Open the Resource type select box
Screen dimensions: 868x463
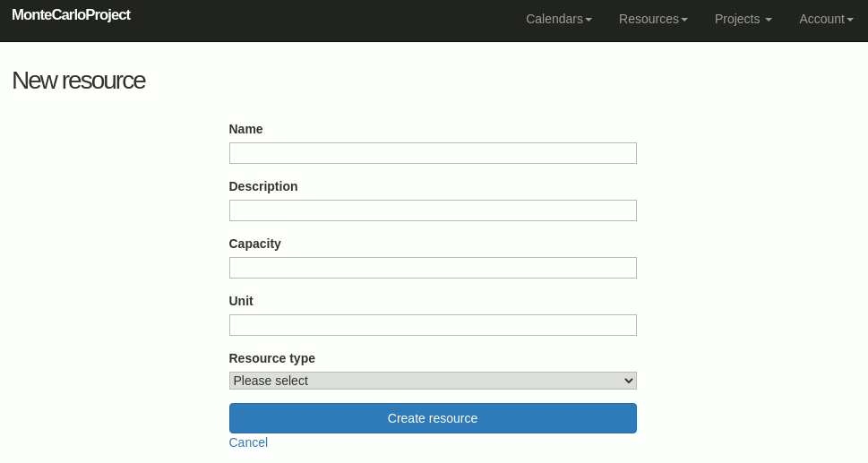click(x=433, y=381)
